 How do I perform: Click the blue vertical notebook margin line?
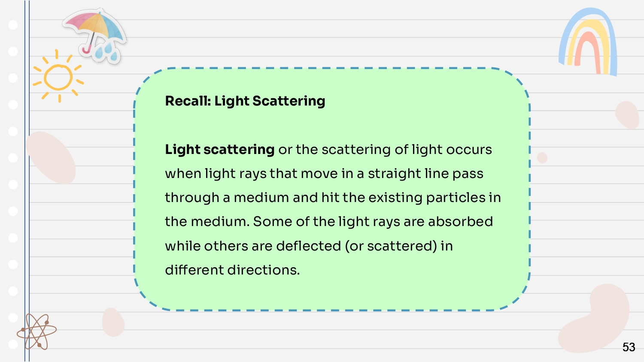tap(27, 181)
